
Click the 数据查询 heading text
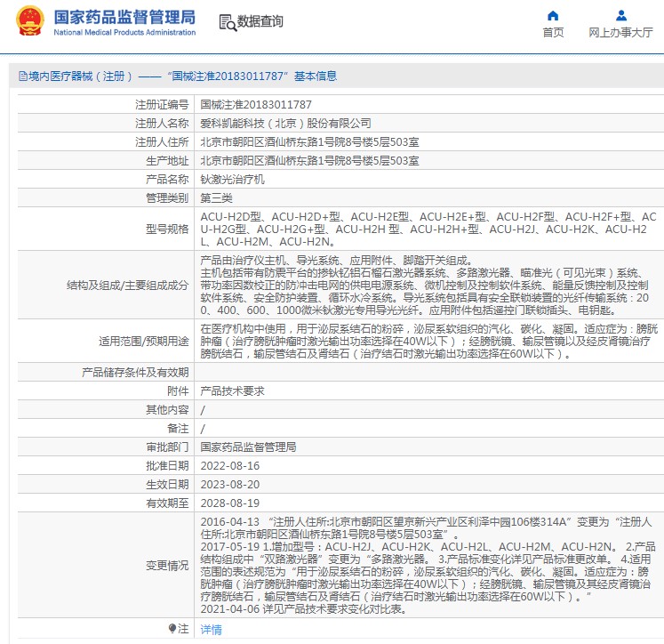[260, 21]
